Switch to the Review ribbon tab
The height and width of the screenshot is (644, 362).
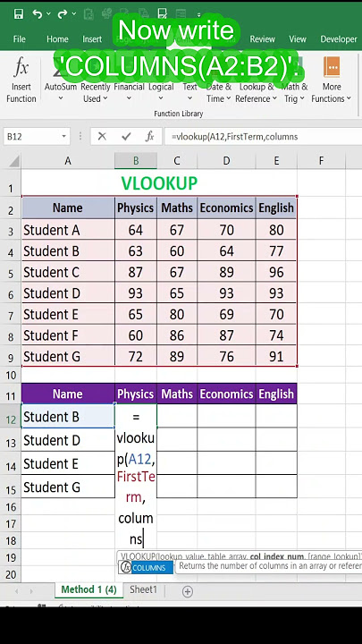point(262,39)
